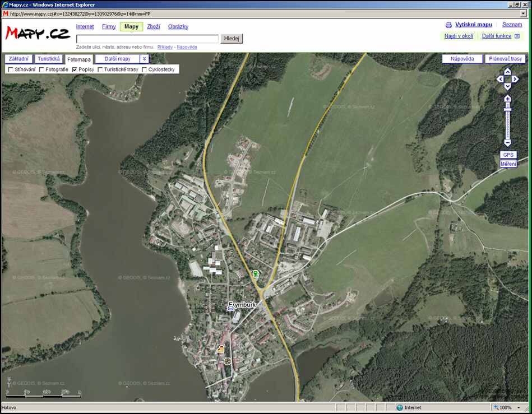Pan the map up with arrow
Viewport: 532px width, 414px height.
507,72
